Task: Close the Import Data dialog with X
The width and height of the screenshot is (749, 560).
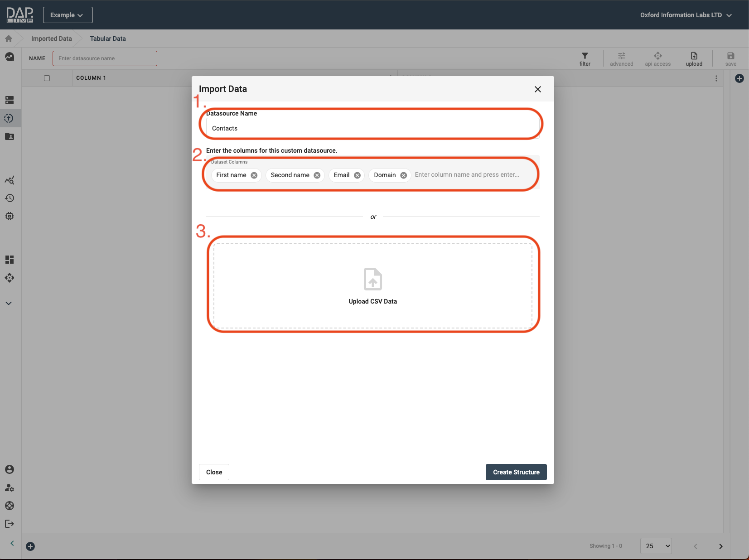Action: 537,89
